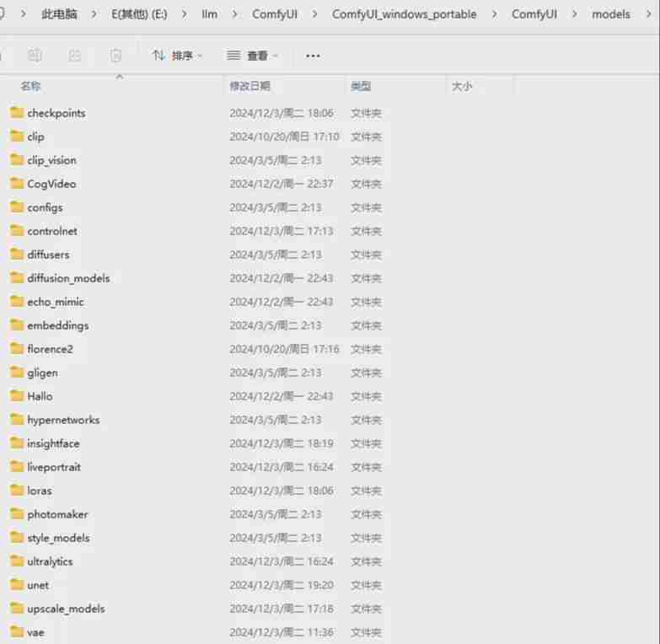660x644 pixels.
Task: Click the echo_mimic folder icon
Action: [x=17, y=301]
